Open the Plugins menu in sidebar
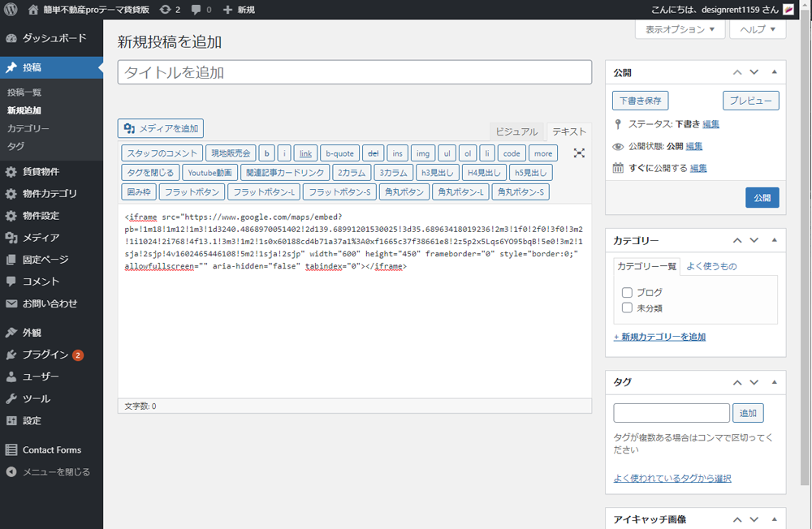The height and width of the screenshot is (529, 812). (45, 355)
